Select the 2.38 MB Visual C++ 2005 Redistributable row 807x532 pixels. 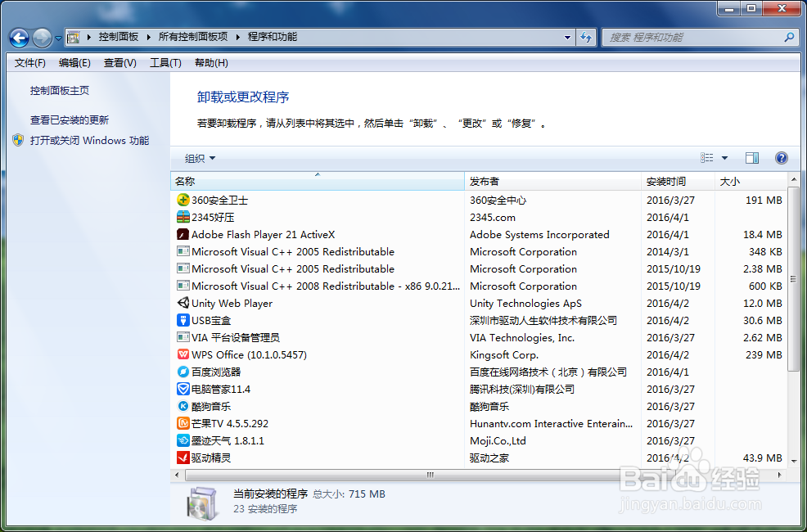coord(479,268)
